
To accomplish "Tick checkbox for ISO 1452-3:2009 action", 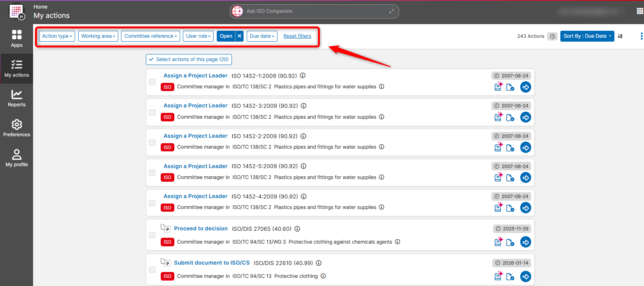I will click(152, 112).
